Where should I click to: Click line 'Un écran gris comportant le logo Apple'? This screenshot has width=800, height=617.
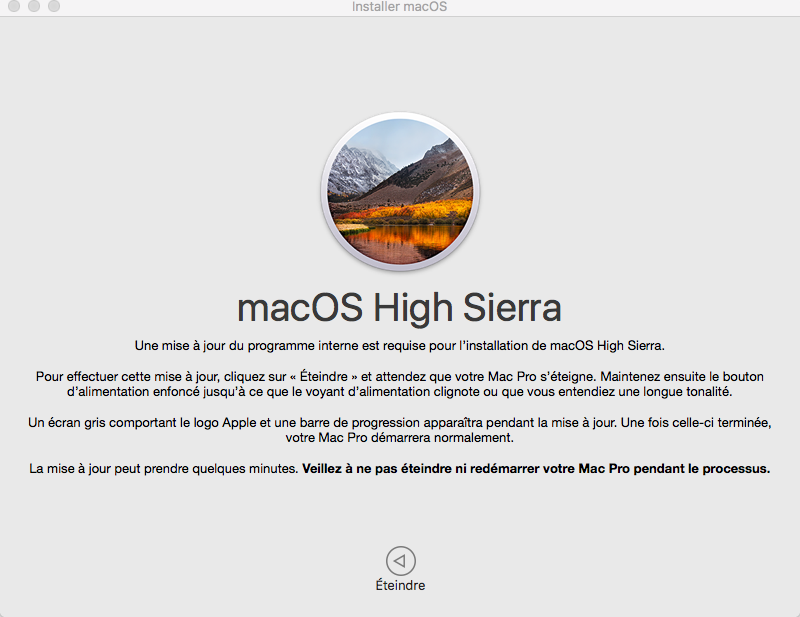point(399,423)
